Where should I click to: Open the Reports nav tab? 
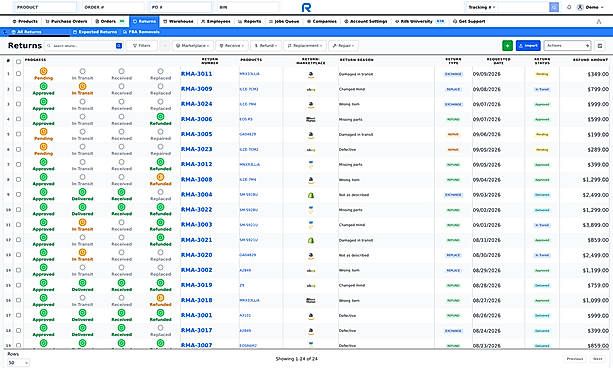pos(249,22)
